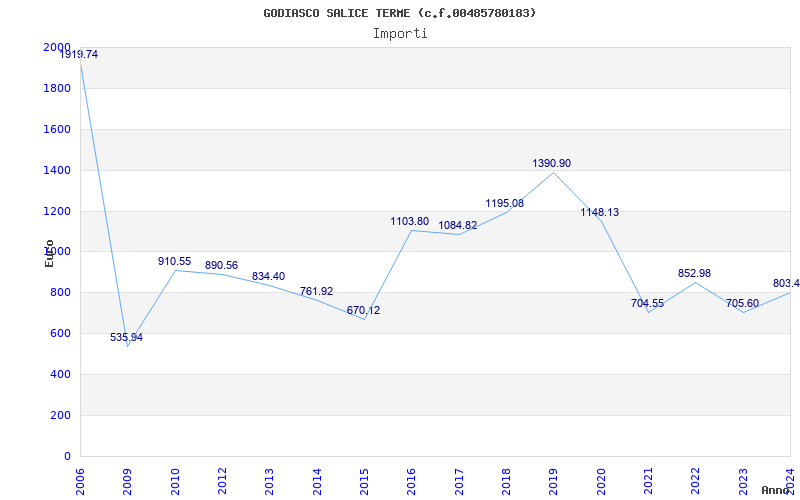Click the data label 910.55
The height and width of the screenshot is (500, 800).
tap(174, 261)
